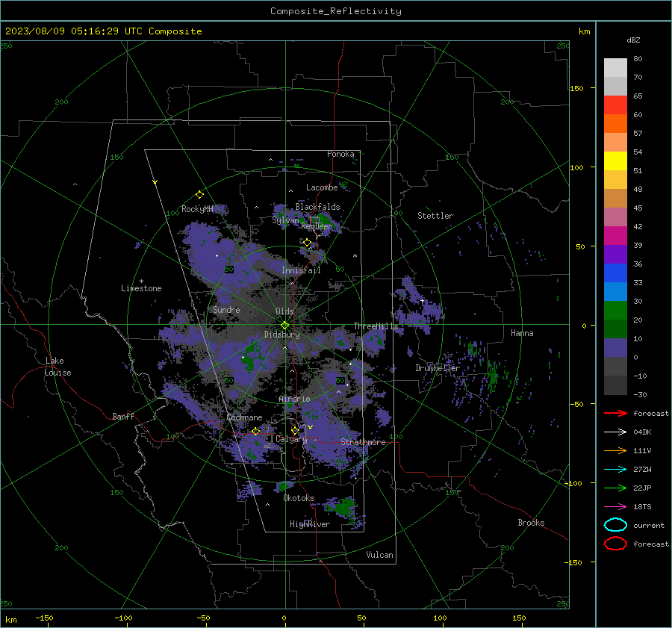Click the Hanna label

(522, 333)
